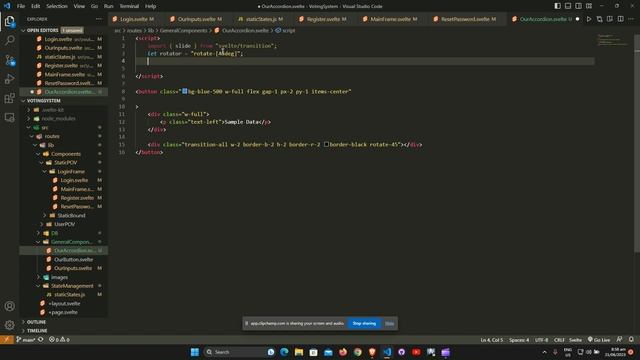The image size is (640, 360).
Task: Click errors and warnings counter in status bar
Action: (59, 340)
